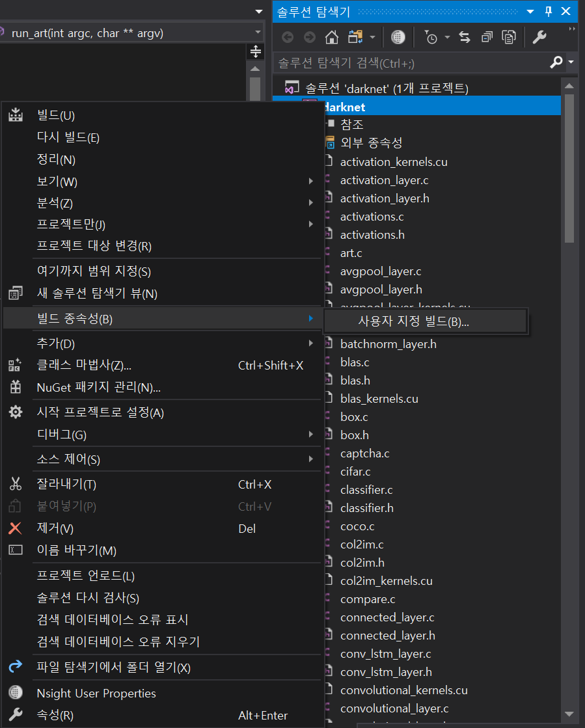Click the Solution Explorer search field
Screen dimensions: 585x728
411,62
